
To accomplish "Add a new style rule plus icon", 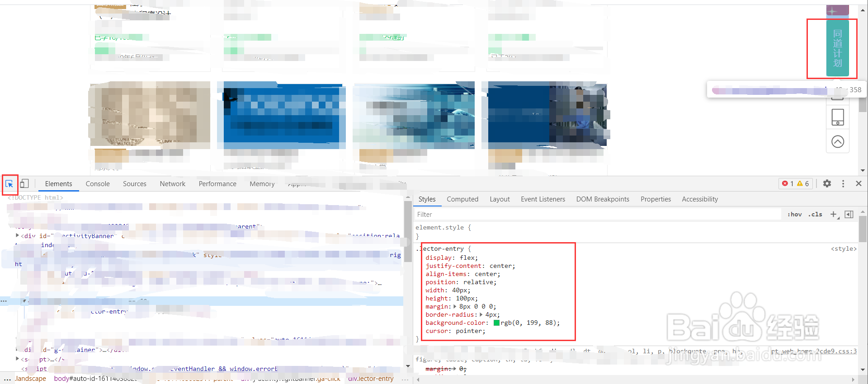I will (x=834, y=214).
